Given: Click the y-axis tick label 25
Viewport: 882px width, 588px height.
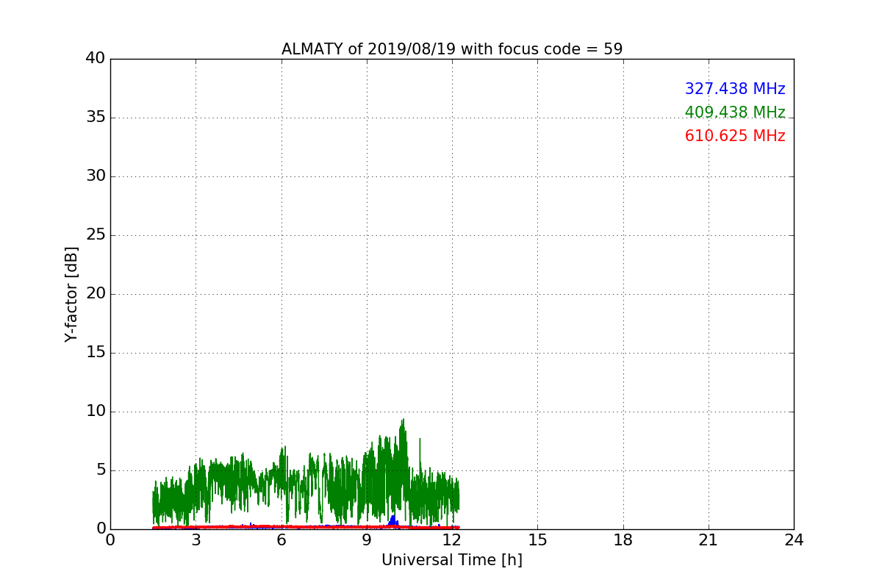Looking at the screenshot, I should point(96,235).
